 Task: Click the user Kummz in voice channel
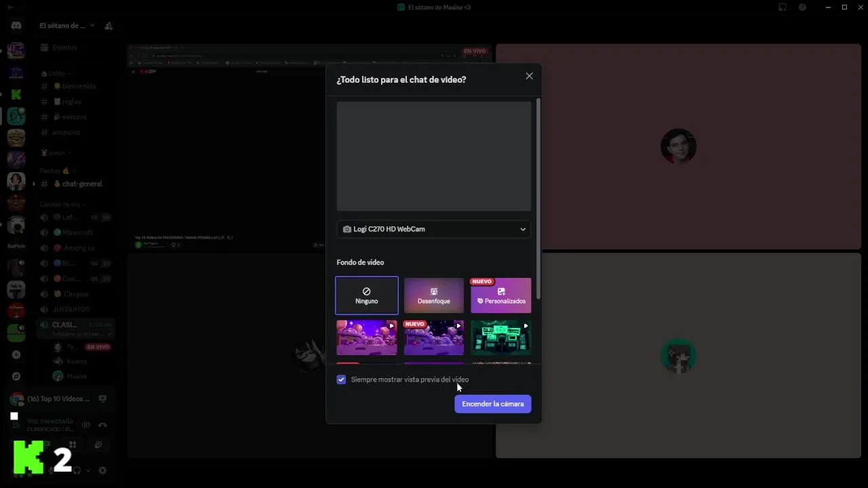click(x=76, y=361)
